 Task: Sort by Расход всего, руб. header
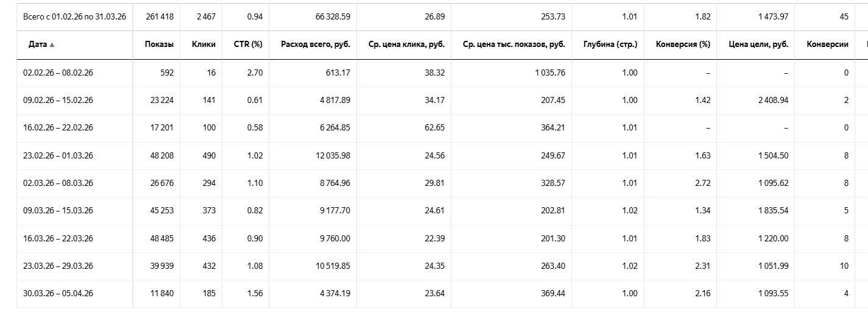(x=316, y=44)
